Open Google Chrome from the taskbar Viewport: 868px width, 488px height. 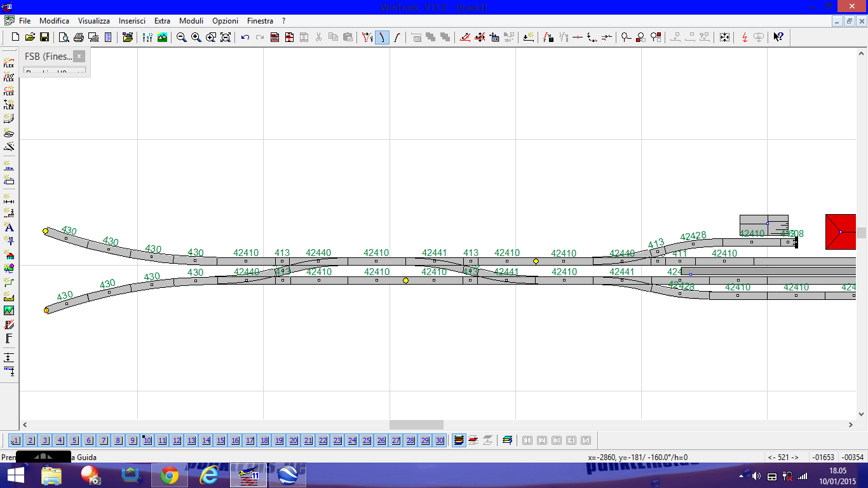(169, 475)
